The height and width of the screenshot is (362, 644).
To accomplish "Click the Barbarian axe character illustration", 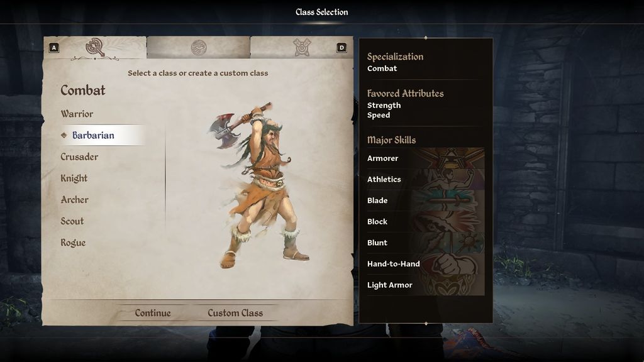I will (x=259, y=185).
